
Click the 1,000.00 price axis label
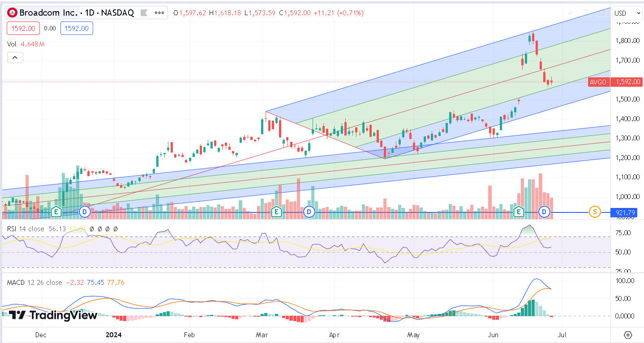pos(627,197)
